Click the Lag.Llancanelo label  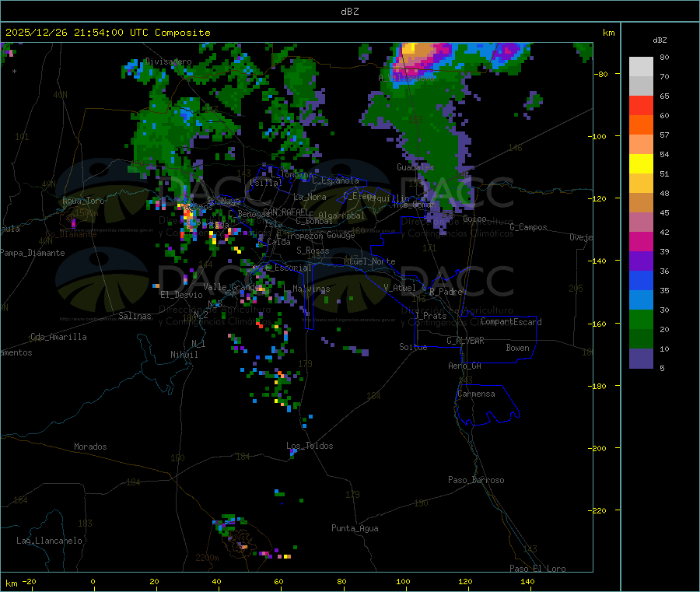(49, 541)
